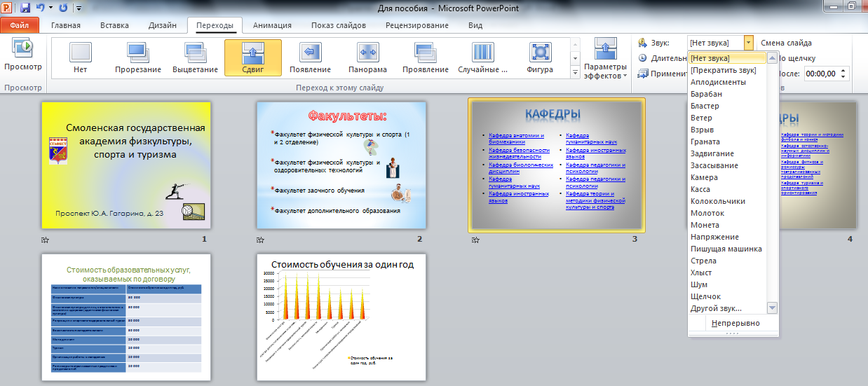Image resolution: width=868 pixels, height=386 pixels.
Task: Pick the Пишущая машинка sound
Action: pyautogui.click(x=728, y=249)
